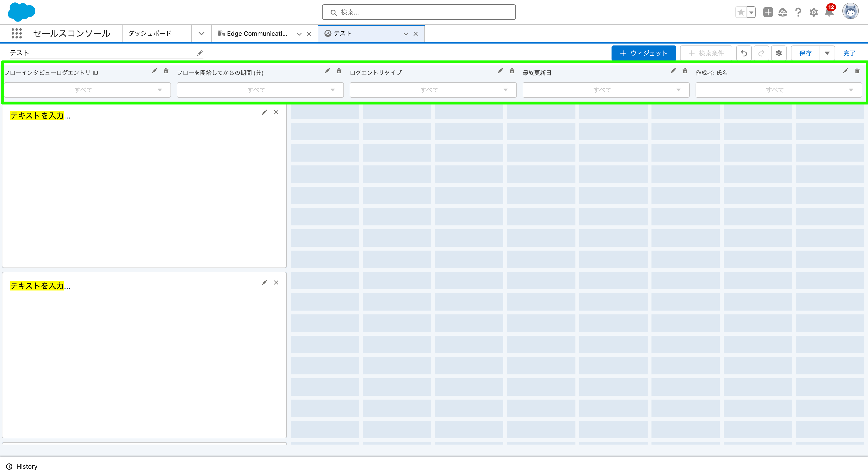Delete the ログエントリタイプ filter via trash icon
The height and width of the screenshot is (476, 868).
pyautogui.click(x=512, y=71)
